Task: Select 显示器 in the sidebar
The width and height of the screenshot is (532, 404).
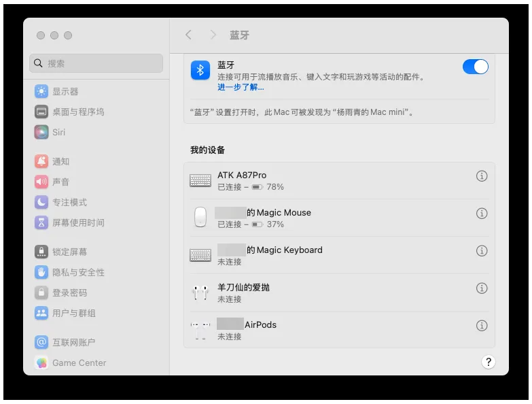Action: 65,91
